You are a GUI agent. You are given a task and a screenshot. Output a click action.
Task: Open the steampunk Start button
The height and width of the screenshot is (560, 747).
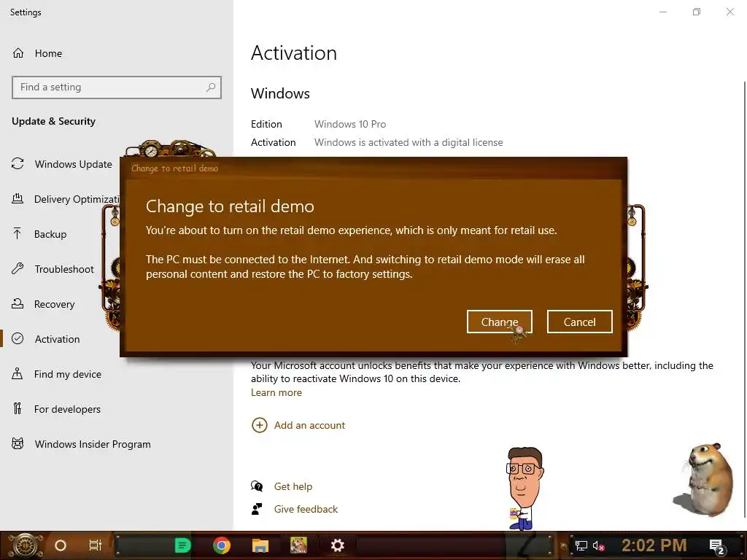25,545
